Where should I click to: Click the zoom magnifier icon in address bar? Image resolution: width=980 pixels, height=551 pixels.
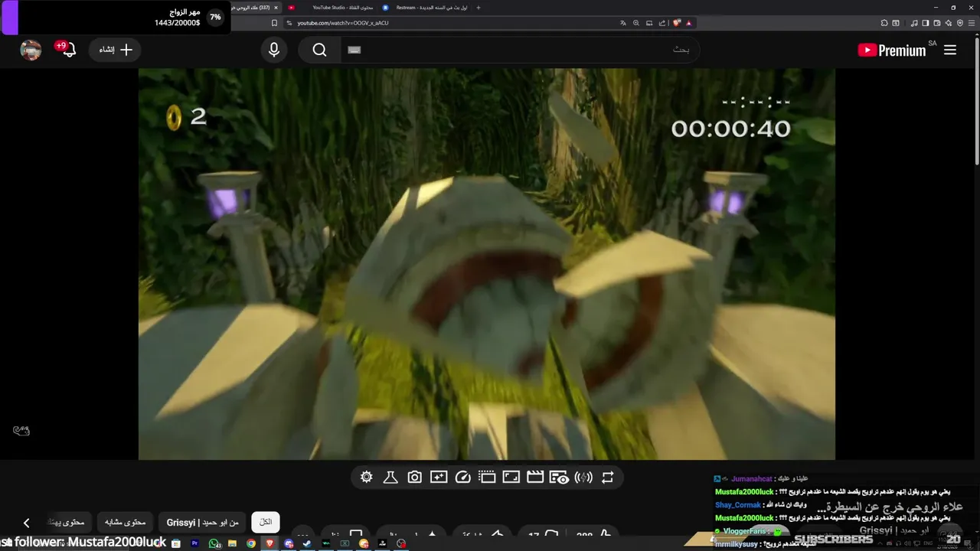coord(636,23)
